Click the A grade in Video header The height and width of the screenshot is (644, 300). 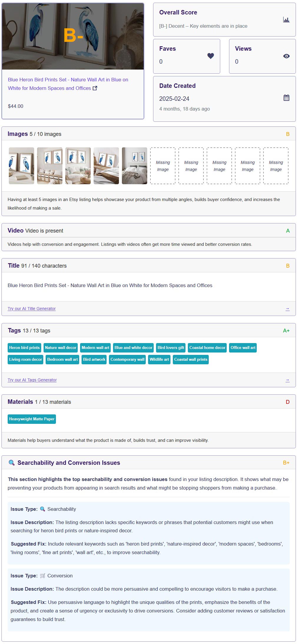pyautogui.click(x=288, y=231)
